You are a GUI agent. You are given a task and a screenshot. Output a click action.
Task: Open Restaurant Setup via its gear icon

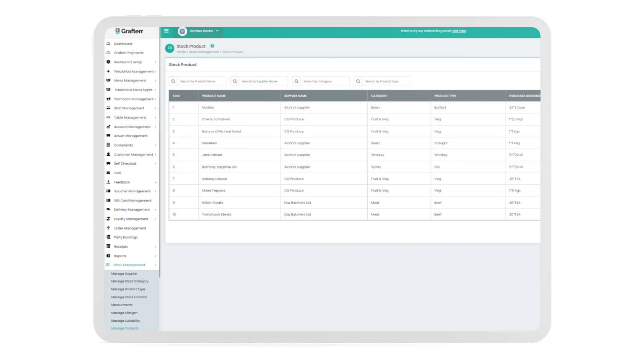pos(109,62)
